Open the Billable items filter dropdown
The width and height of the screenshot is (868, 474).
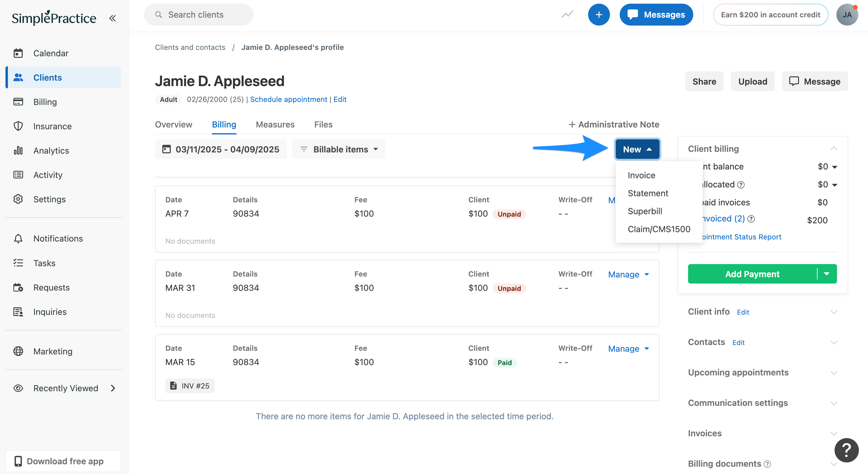tap(339, 149)
